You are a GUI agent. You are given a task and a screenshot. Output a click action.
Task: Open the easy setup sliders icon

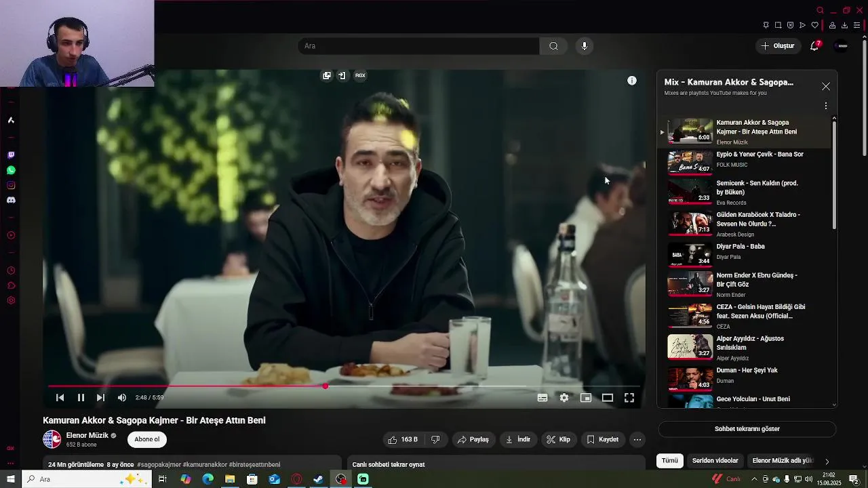tap(856, 25)
